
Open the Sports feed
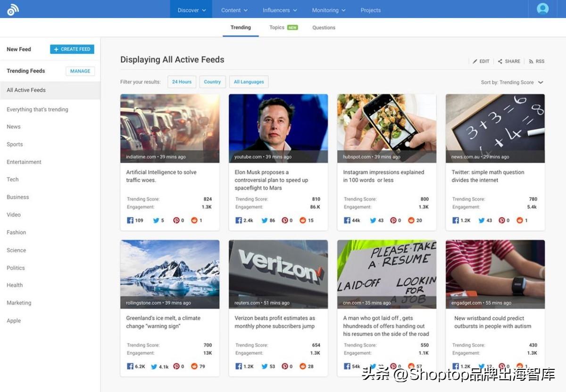15,144
